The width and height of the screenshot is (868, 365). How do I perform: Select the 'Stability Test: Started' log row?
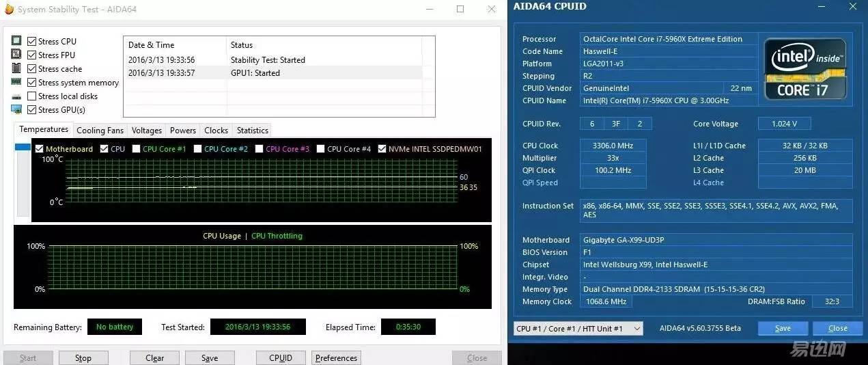(272, 59)
